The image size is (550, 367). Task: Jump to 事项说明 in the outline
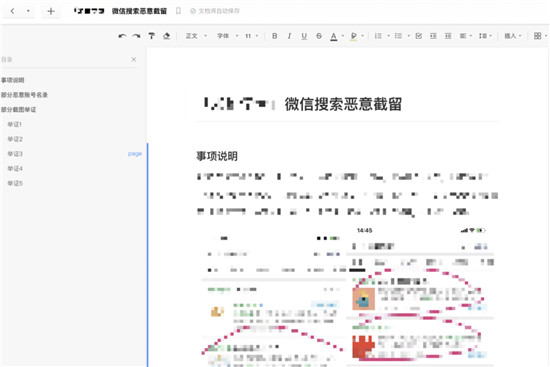[13, 80]
